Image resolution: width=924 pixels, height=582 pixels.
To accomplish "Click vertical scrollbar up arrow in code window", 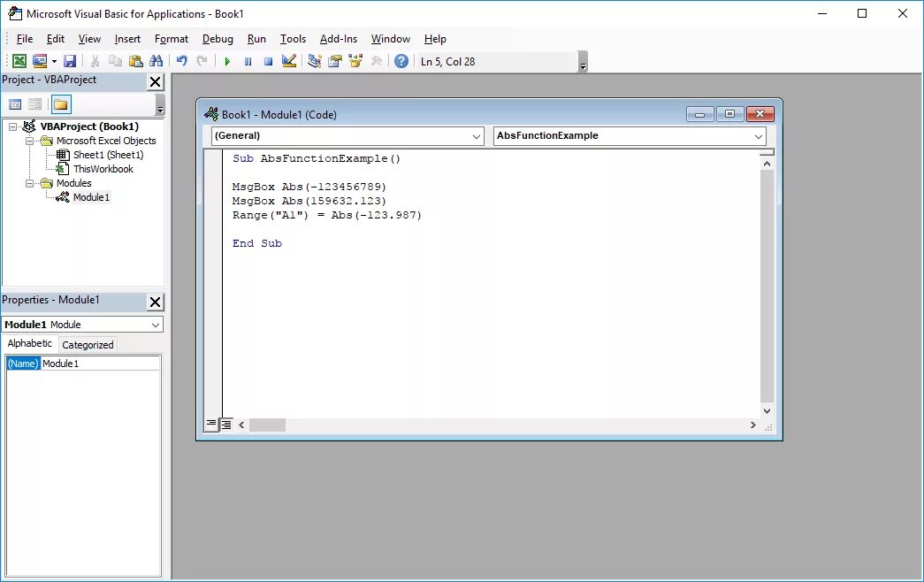I will (767, 164).
